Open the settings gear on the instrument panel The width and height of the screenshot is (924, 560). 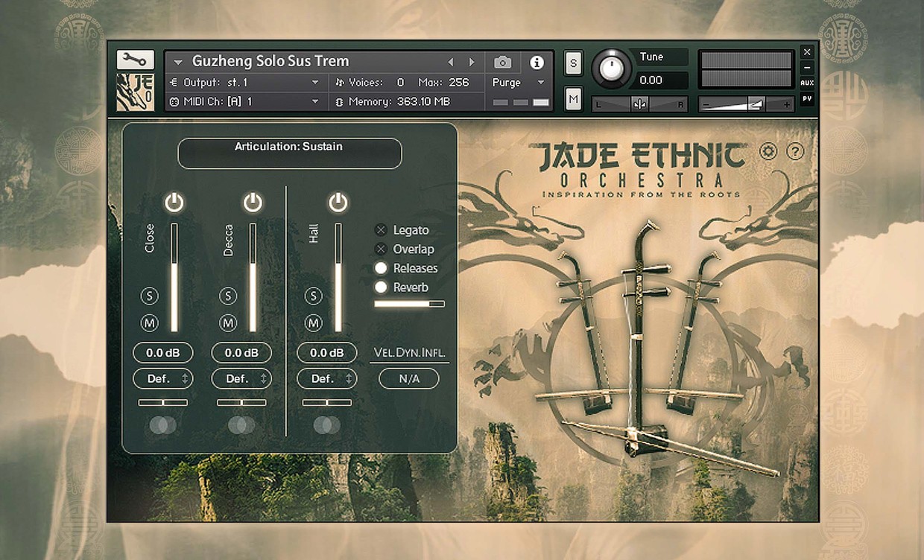click(767, 151)
